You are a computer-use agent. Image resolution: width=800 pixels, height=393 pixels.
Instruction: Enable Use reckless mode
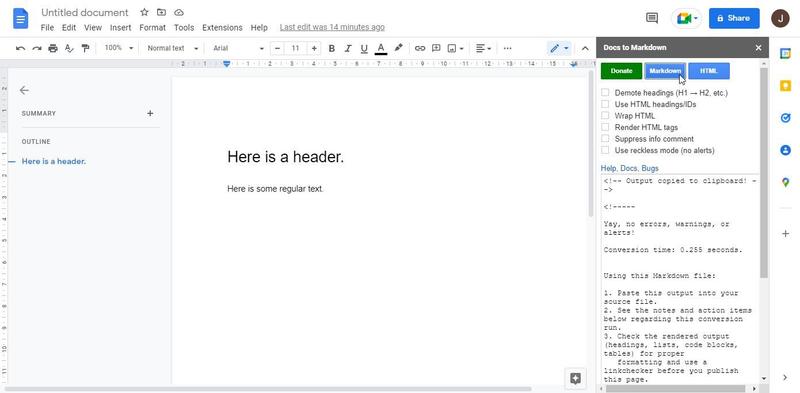[605, 150]
